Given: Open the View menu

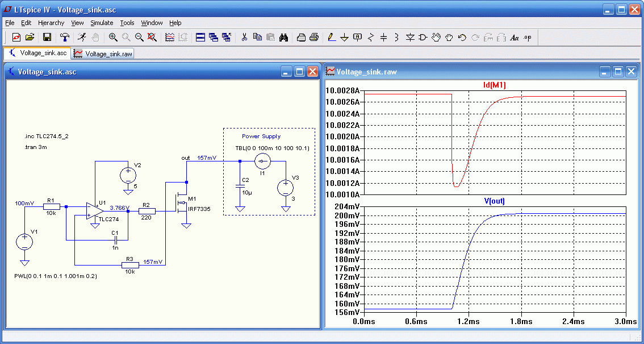Looking at the screenshot, I should coord(77,23).
